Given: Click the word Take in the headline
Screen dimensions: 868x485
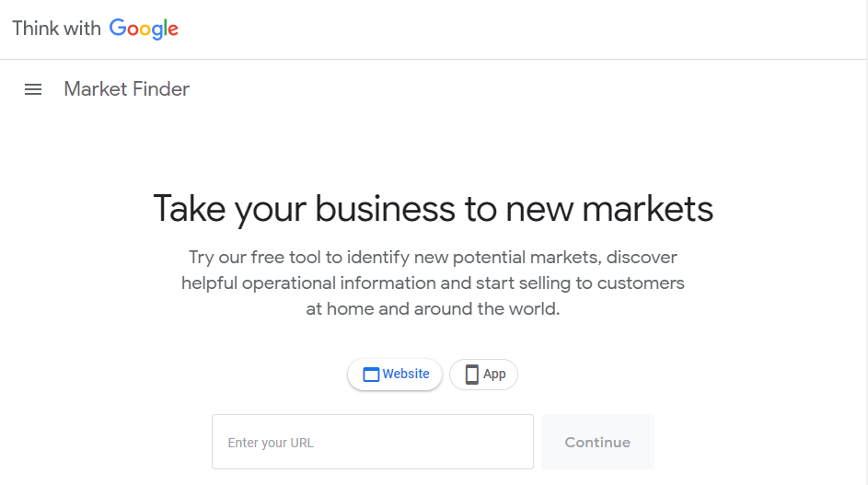Looking at the screenshot, I should 189,209.
